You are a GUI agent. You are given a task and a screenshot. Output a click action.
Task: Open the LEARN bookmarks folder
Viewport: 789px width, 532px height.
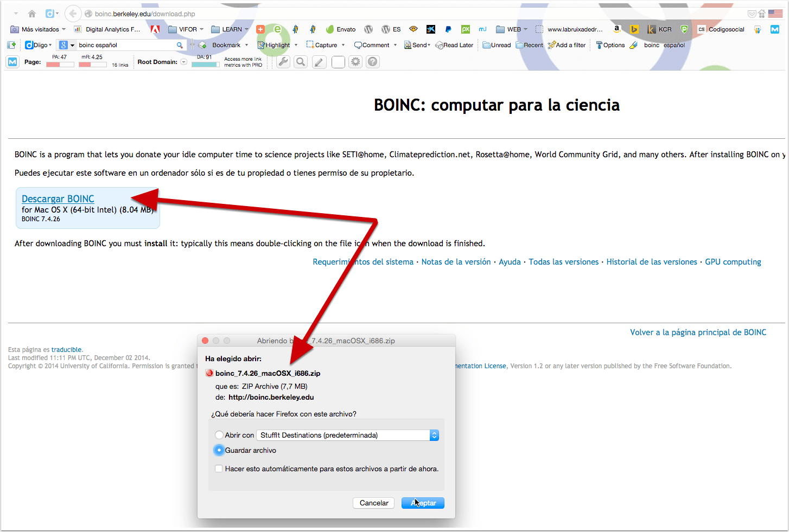click(x=230, y=29)
